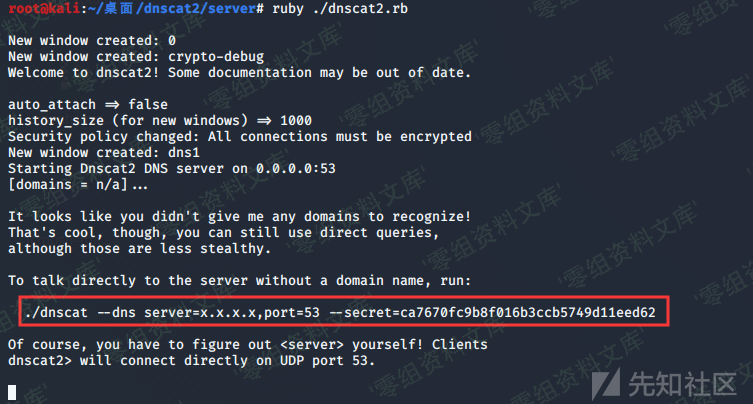The width and height of the screenshot is (753, 404).
Task: Click the 'To talk directly to the server' line
Action: 238,280
